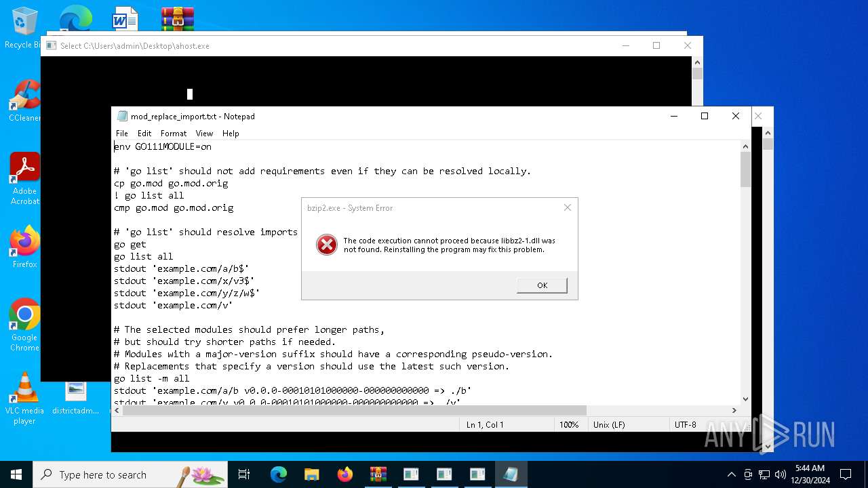
Task: Maximize the Notepad window
Action: [x=705, y=116]
